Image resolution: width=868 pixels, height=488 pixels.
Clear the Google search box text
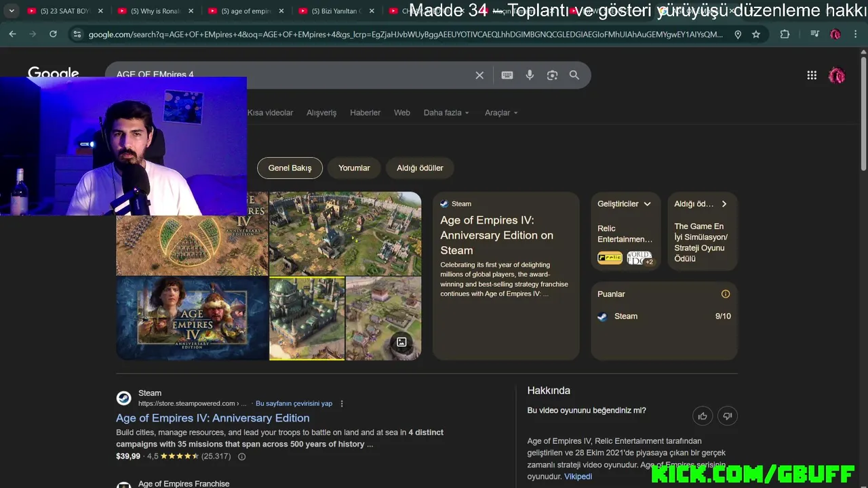coord(479,75)
